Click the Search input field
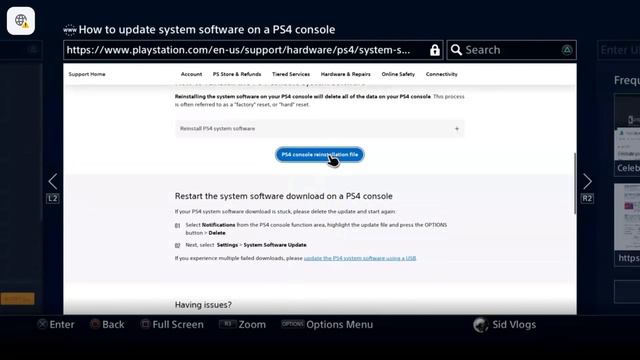The image size is (640, 360). click(511, 50)
